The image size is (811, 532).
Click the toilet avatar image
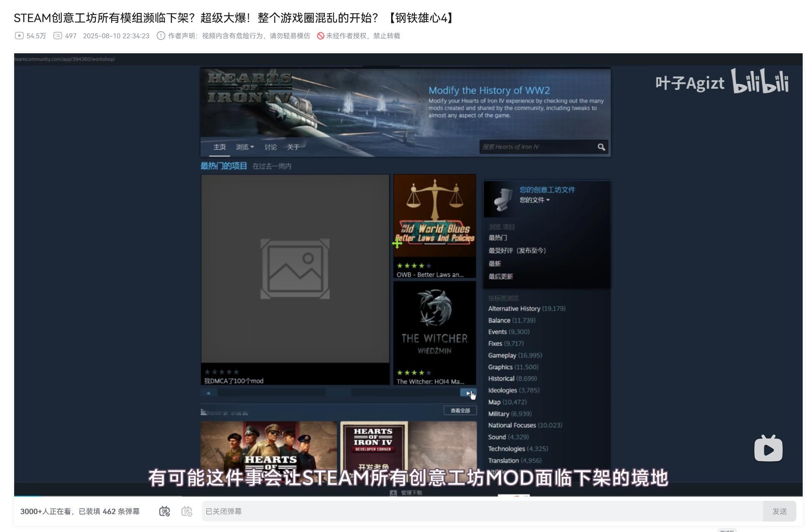coord(502,199)
